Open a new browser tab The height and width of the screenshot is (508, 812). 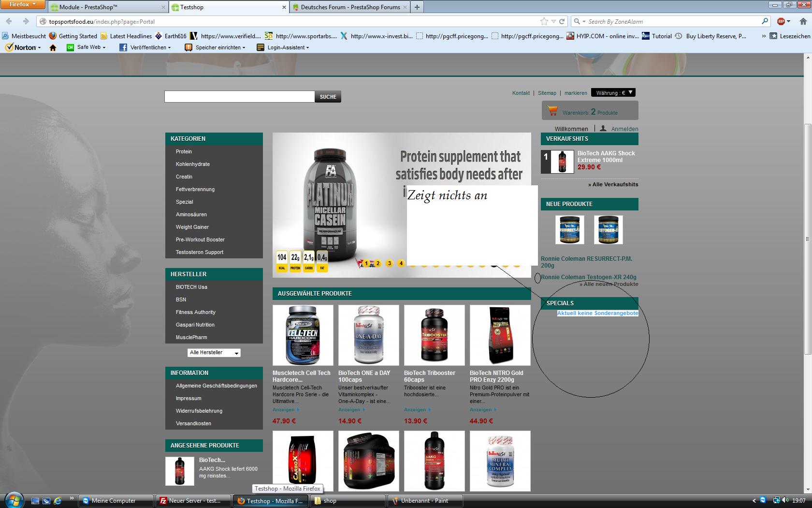click(x=417, y=7)
